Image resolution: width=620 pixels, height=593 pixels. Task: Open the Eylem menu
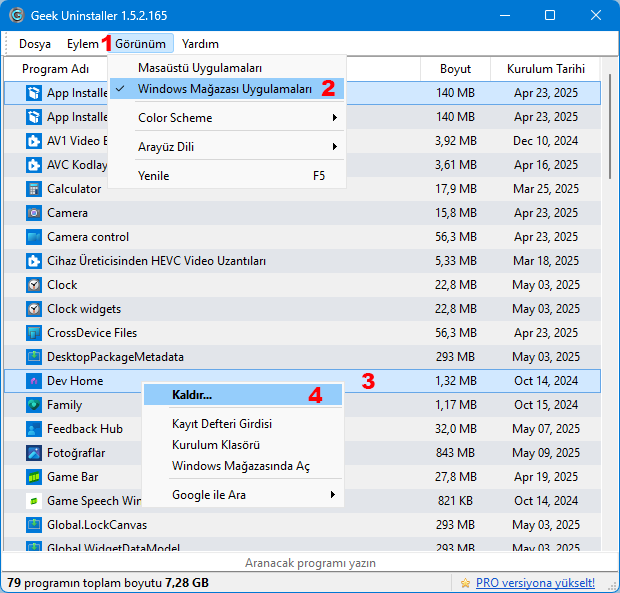(x=83, y=44)
